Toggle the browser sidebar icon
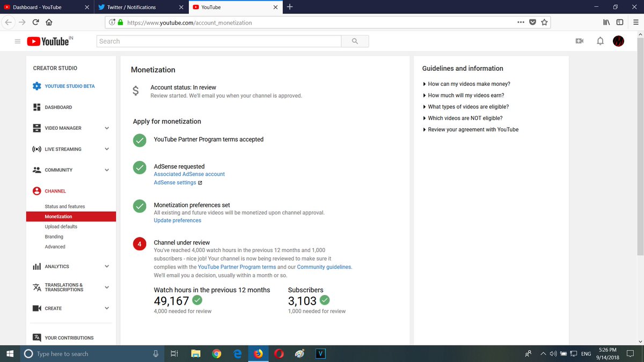644x362 pixels. [x=620, y=23]
